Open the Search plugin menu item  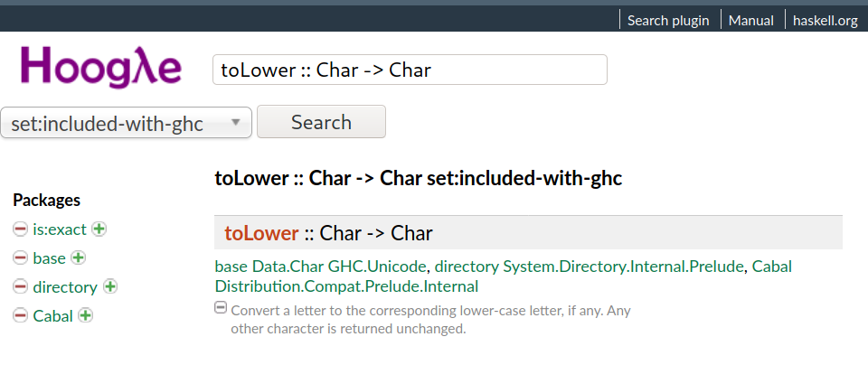(668, 21)
